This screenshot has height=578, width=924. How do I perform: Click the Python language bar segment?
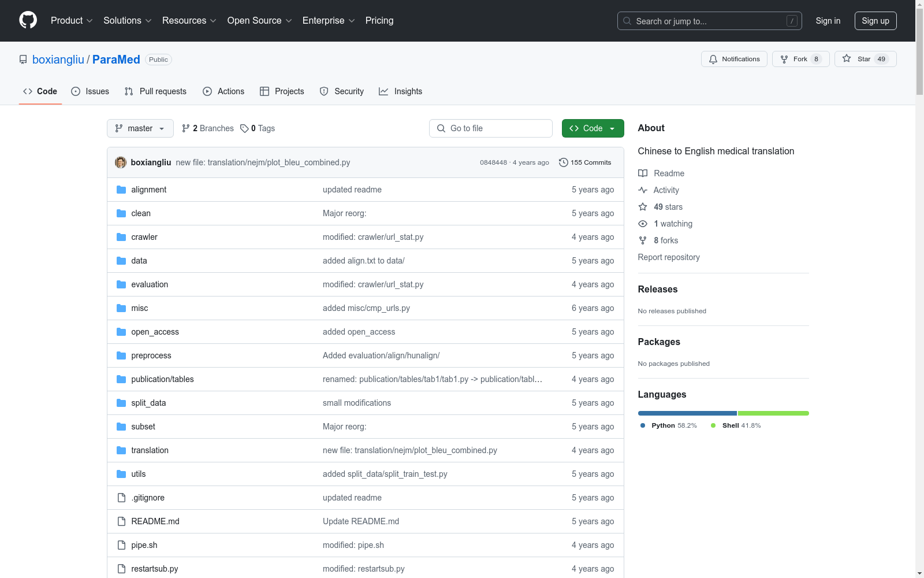687,413
